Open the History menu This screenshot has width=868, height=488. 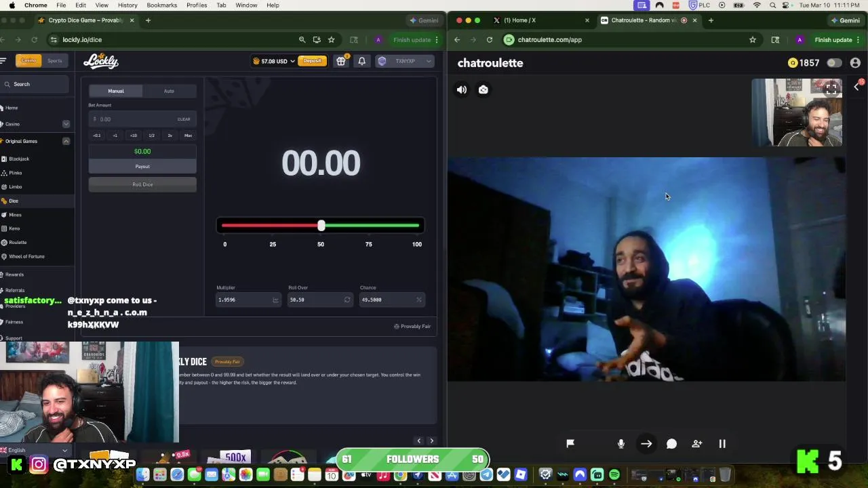click(127, 5)
